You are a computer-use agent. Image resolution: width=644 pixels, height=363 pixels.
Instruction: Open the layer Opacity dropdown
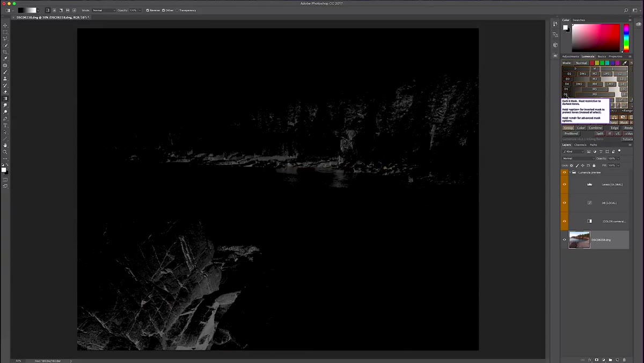tap(618, 158)
